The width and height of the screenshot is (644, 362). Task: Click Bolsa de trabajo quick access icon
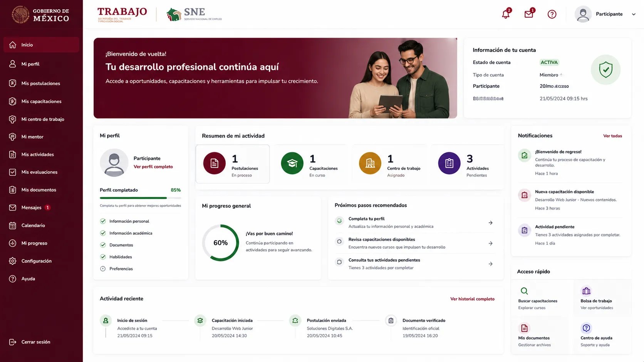pos(586,291)
